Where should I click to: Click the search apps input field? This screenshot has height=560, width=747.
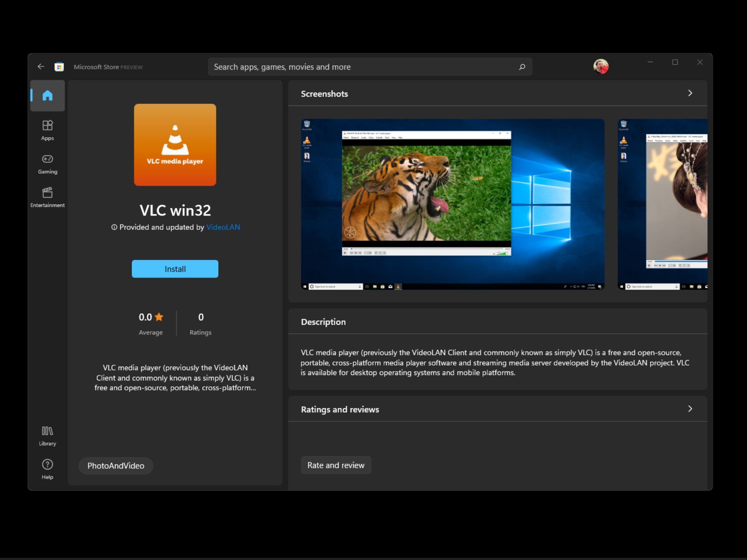tap(365, 67)
